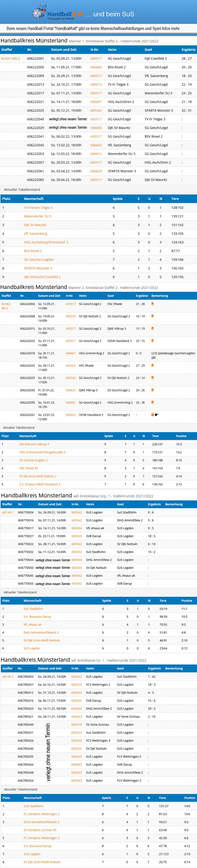Open hall 605535 link for game 606242008
197x868 pixels.
pyautogui.click(x=71, y=316)
